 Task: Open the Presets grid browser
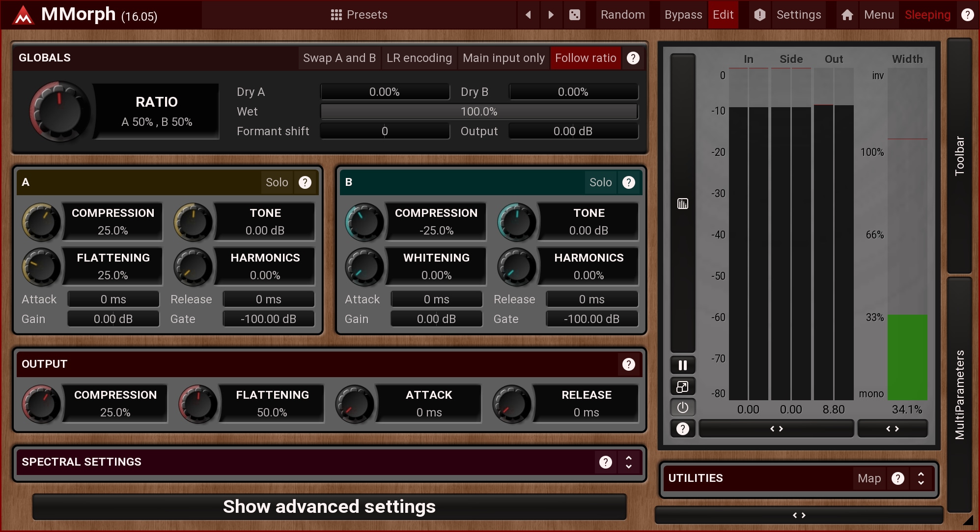tap(336, 15)
